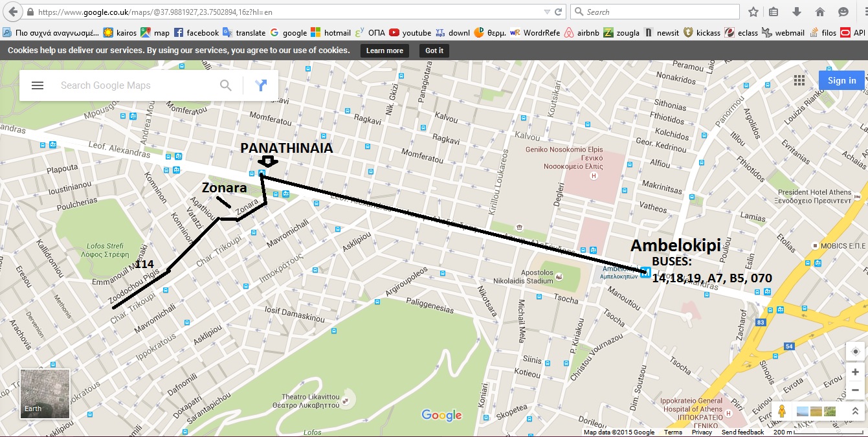The height and width of the screenshot is (437, 868).
Task: Click the Geniko Nosokomio Elpis hospital label
Action: 564,157
